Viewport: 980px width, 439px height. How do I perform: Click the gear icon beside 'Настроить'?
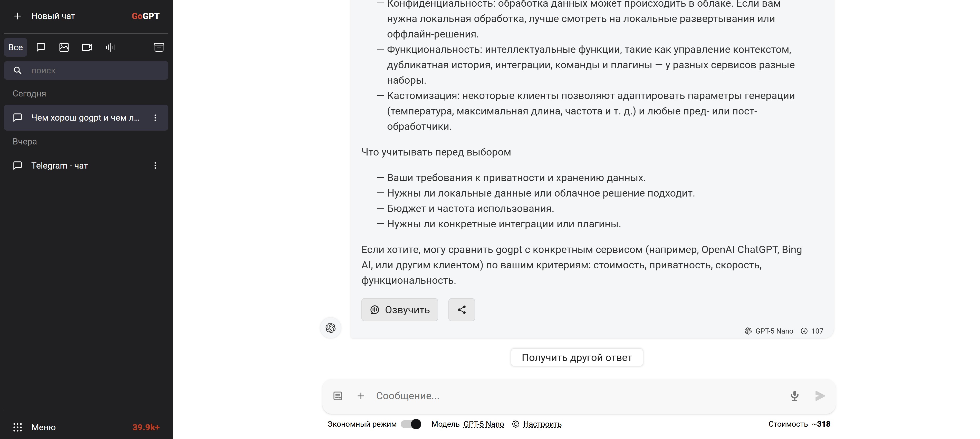515,424
